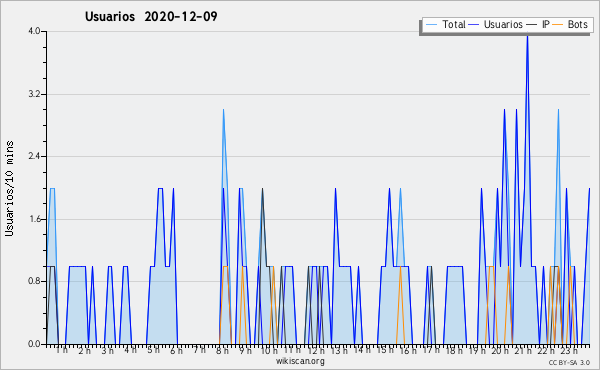Click the 13 h x-axis label

click(339, 350)
